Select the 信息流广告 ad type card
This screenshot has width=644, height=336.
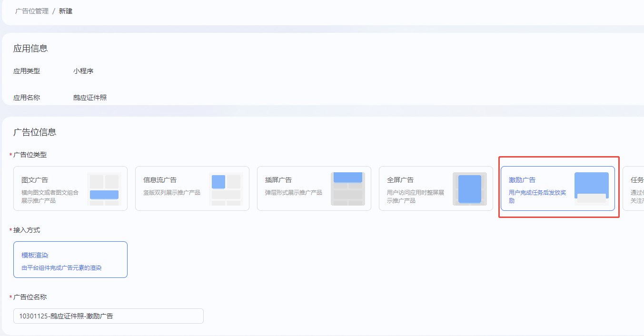192,188
